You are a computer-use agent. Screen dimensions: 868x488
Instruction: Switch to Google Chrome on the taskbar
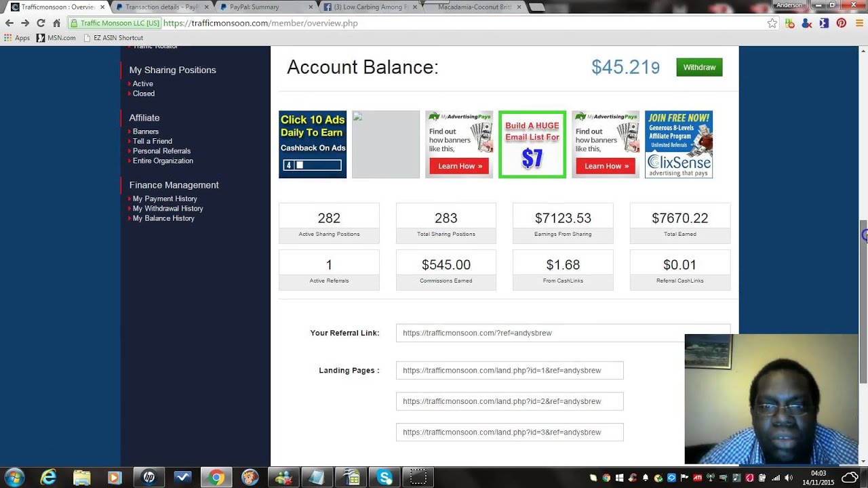[x=216, y=477]
